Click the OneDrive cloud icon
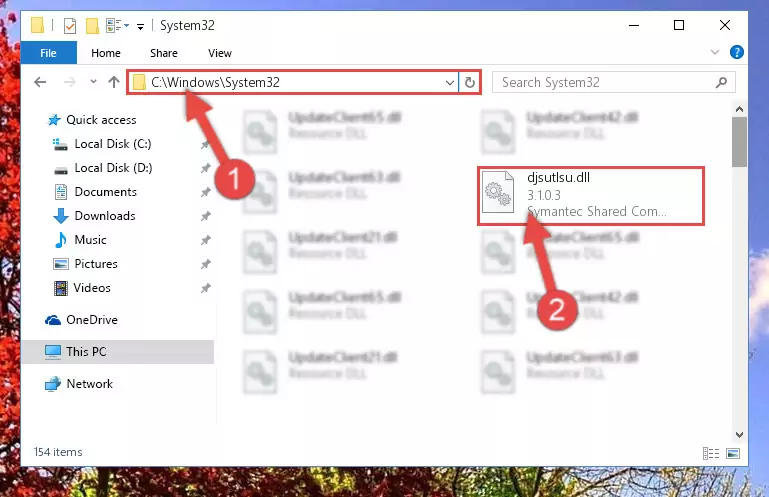769x497 pixels. pos(53,320)
